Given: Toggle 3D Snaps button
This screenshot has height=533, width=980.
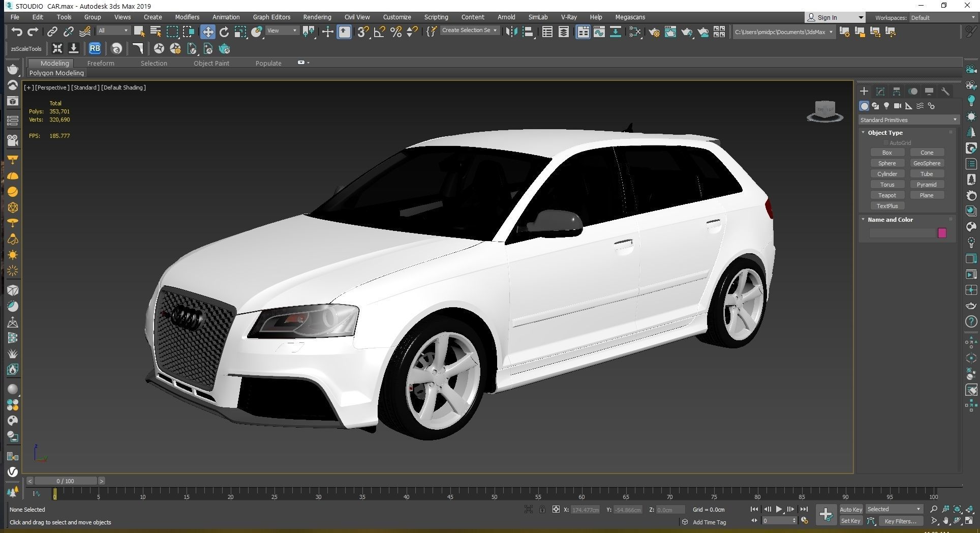Looking at the screenshot, I should click(362, 32).
